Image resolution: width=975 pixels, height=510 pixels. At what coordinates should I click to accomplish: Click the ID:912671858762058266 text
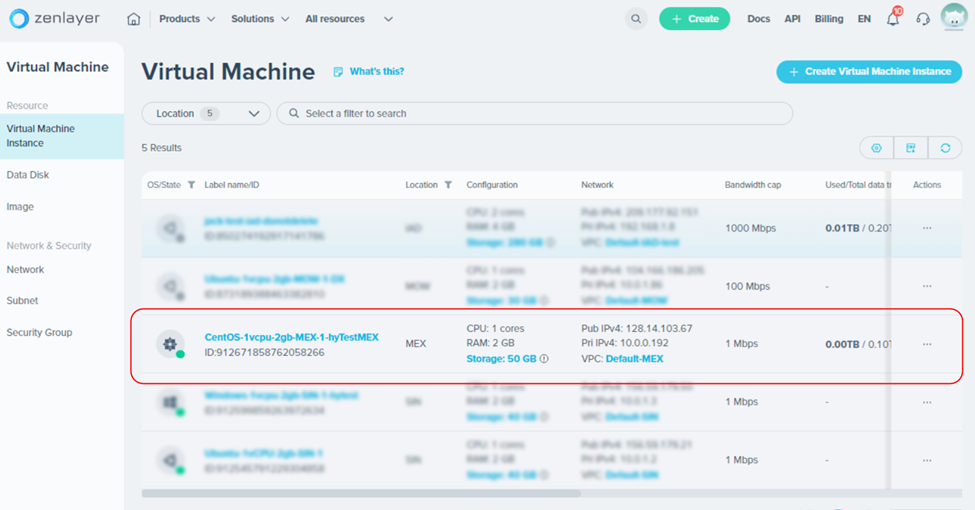264,353
